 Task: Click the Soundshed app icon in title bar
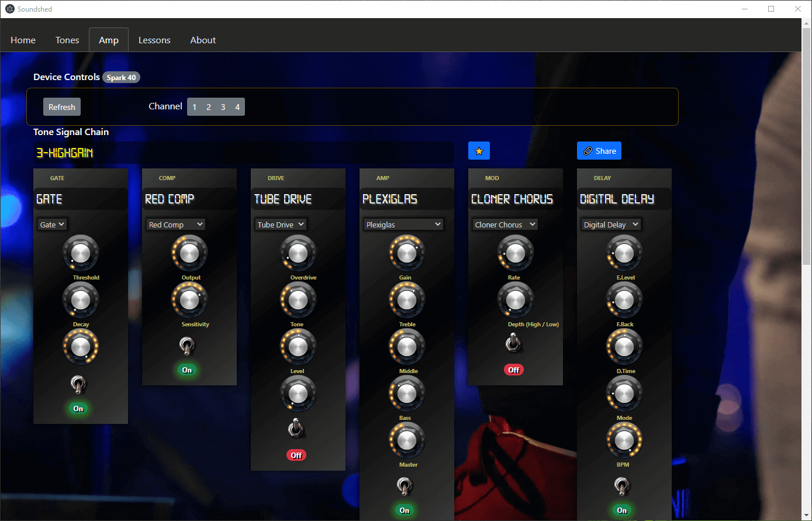9,9
